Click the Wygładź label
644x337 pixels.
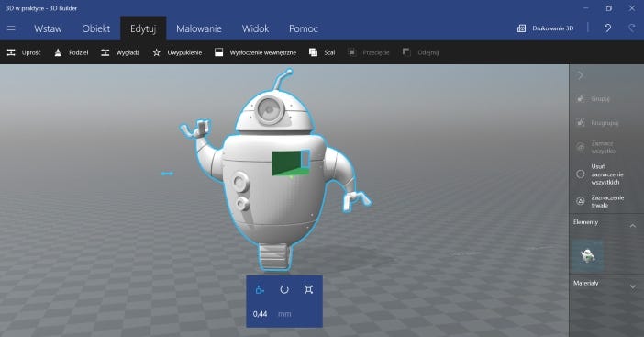tap(128, 52)
